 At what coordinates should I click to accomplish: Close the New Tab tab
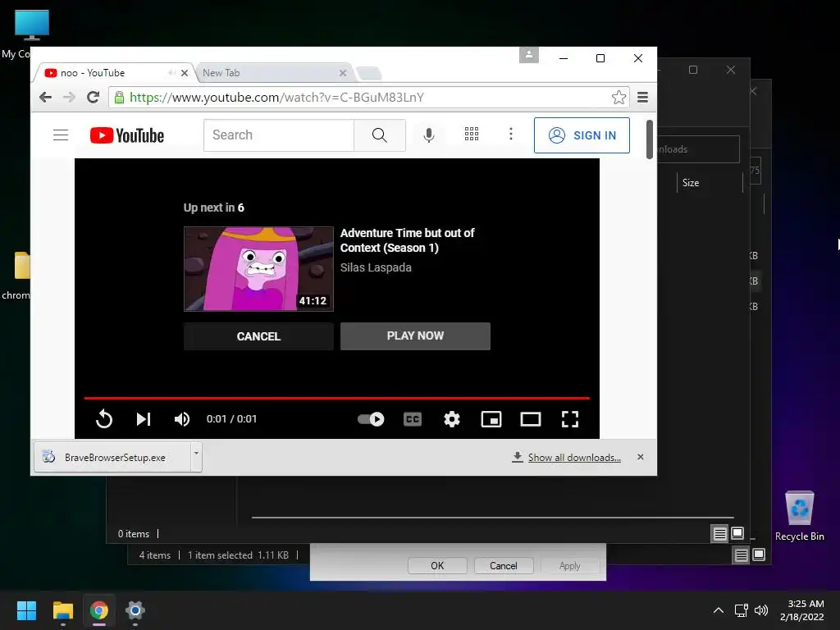[343, 73]
